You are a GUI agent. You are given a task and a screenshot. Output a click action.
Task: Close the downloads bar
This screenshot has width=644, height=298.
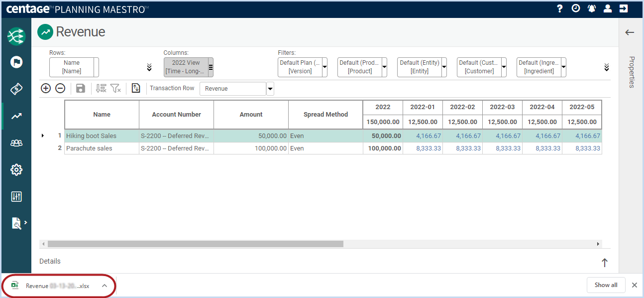tap(635, 285)
